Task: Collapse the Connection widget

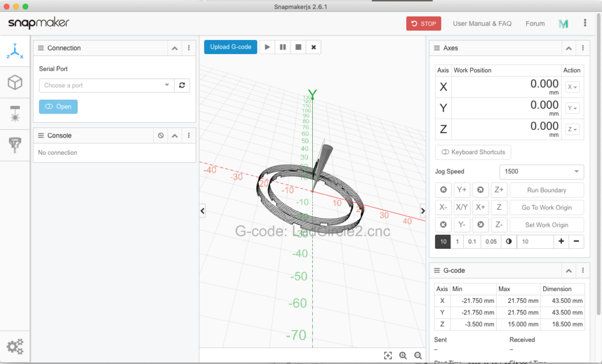Action: pos(175,48)
